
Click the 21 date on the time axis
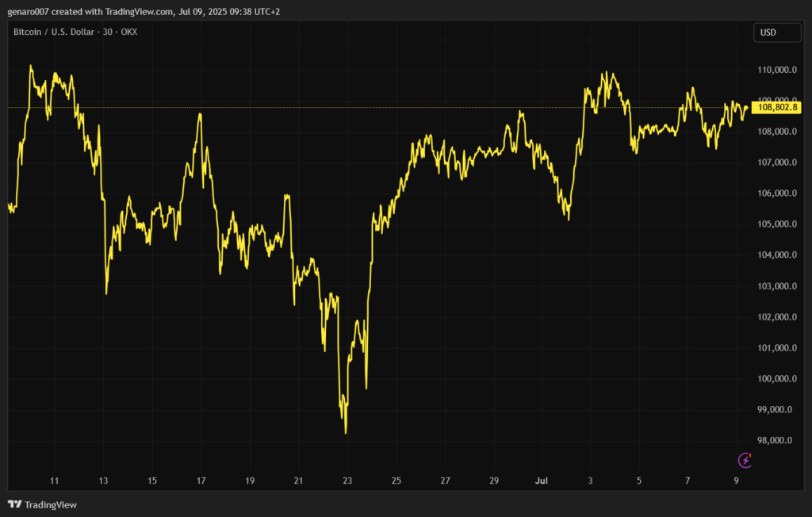coord(298,481)
